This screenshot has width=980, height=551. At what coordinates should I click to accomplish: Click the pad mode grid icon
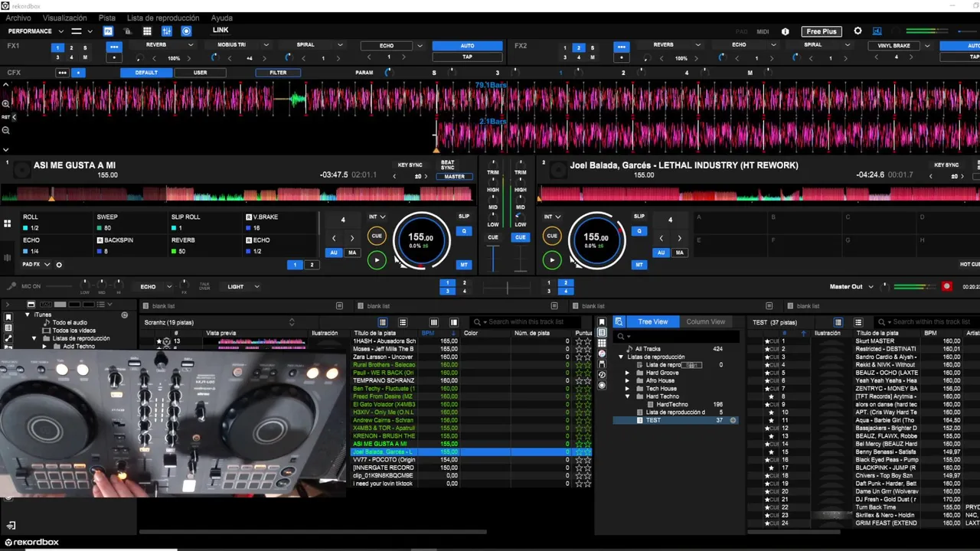[x=7, y=223]
